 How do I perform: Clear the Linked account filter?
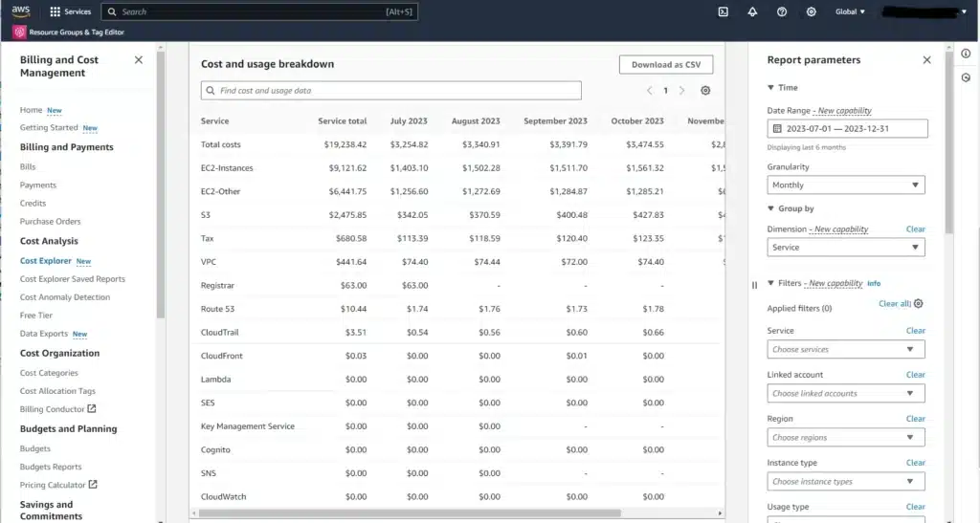(x=916, y=375)
